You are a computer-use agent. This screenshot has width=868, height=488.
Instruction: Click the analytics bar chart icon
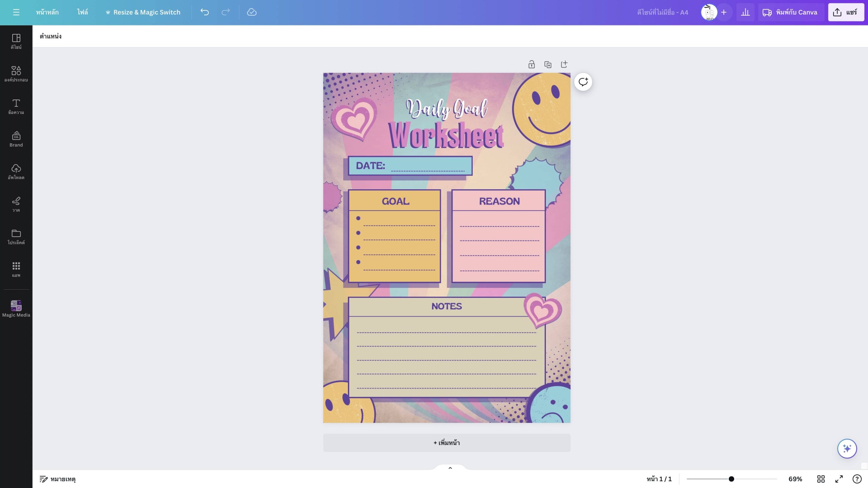[745, 12]
